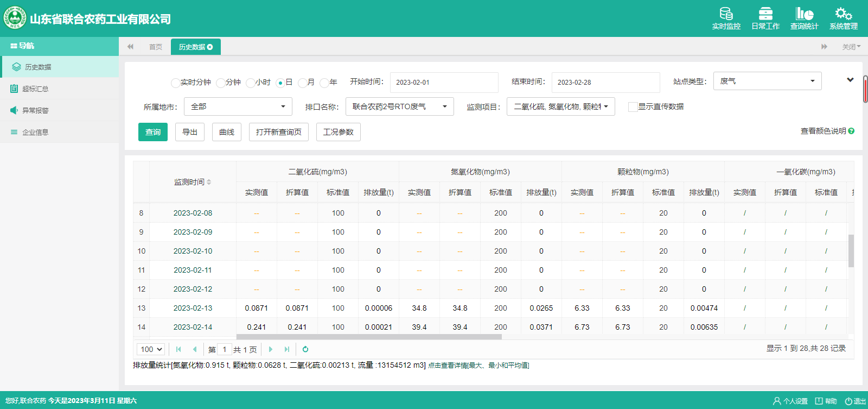
Task: Open 异常报警 in the sidebar menu
Action: pyautogui.click(x=59, y=110)
